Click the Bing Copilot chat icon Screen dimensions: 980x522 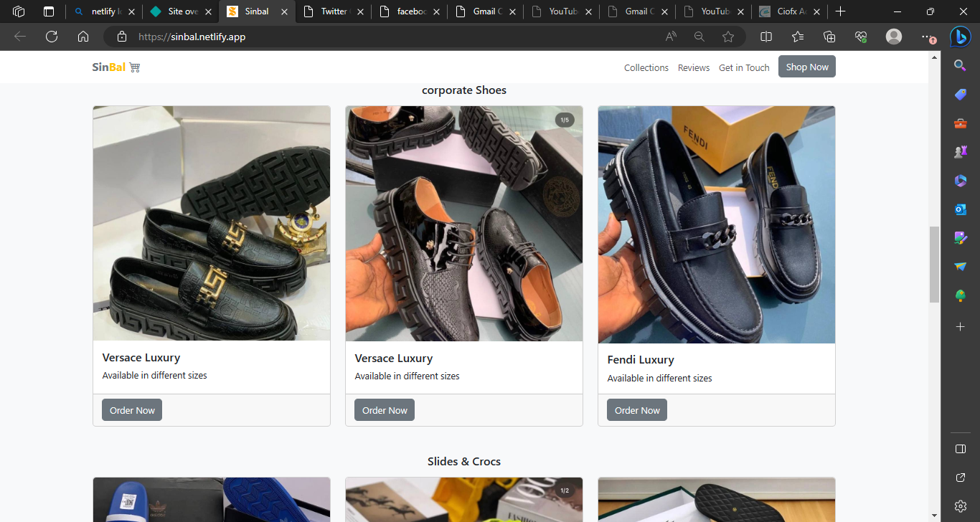click(x=960, y=37)
